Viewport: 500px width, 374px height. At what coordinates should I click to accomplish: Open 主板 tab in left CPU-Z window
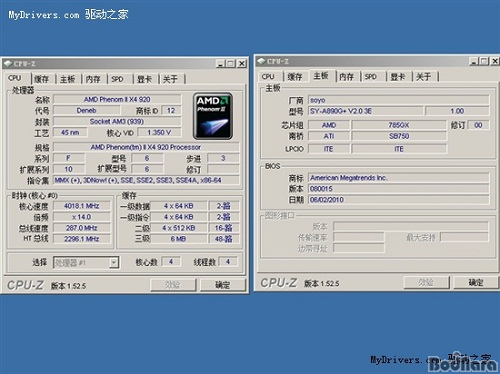pyautogui.click(x=68, y=79)
